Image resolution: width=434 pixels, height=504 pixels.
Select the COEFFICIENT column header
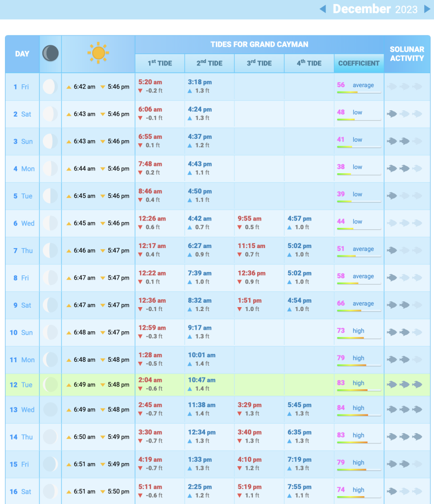tap(359, 63)
